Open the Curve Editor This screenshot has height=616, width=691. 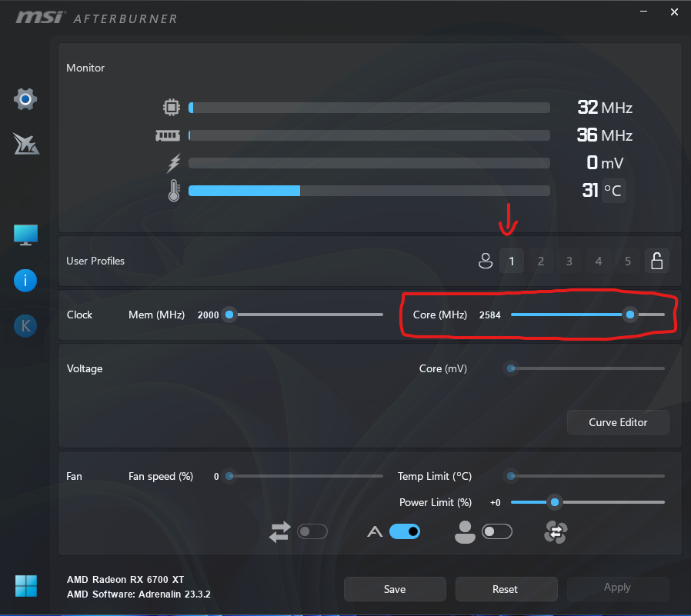click(618, 422)
